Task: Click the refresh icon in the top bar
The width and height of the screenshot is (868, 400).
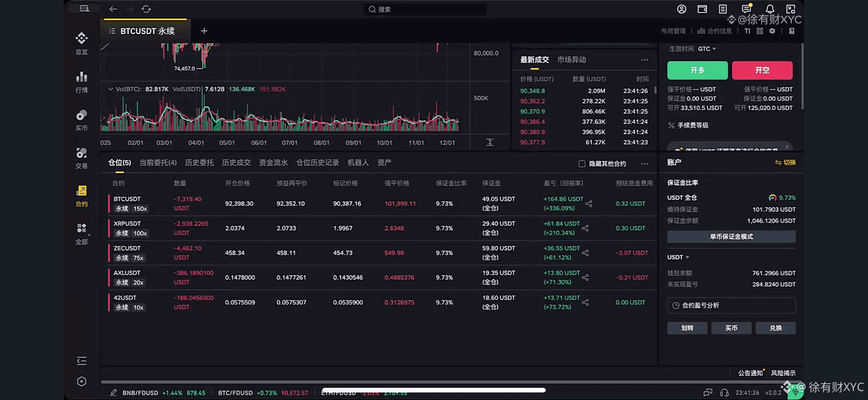Action: [146, 9]
